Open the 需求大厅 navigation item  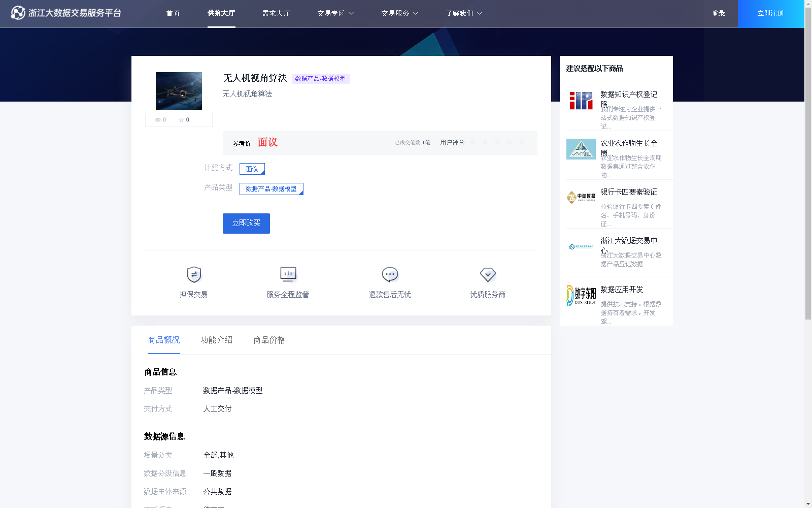276,14
